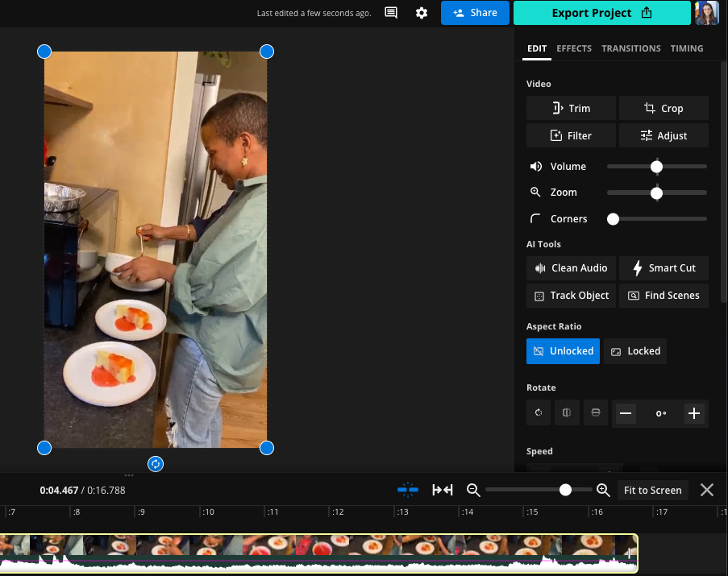Screen dimensions: 728x576
Task: Click the Volume slider handle
Action: point(656,167)
